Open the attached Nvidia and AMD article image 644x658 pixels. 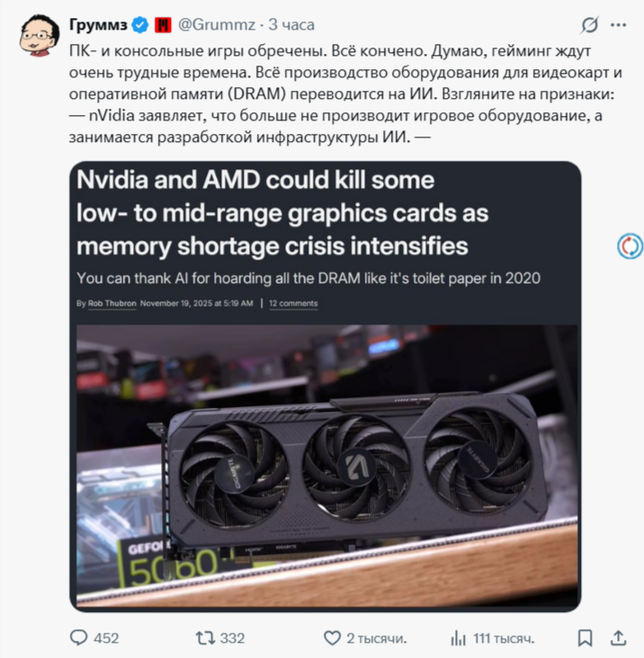(x=326, y=386)
